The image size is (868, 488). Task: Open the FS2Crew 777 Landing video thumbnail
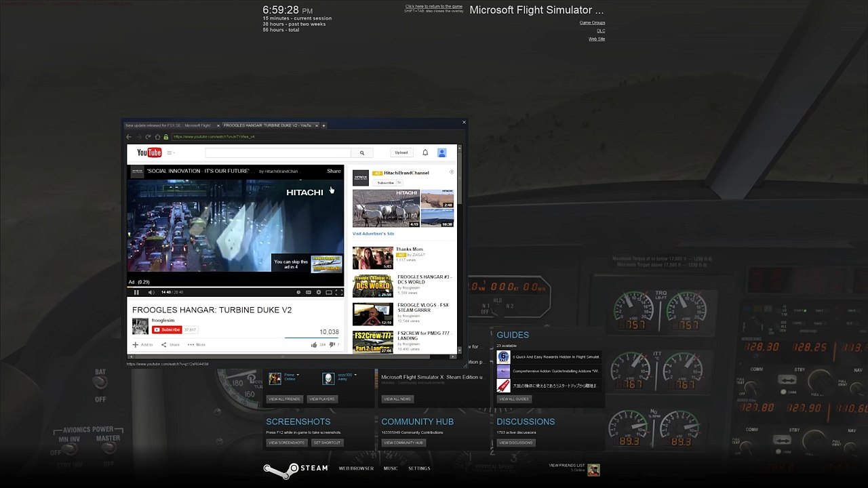coord(372,342)
